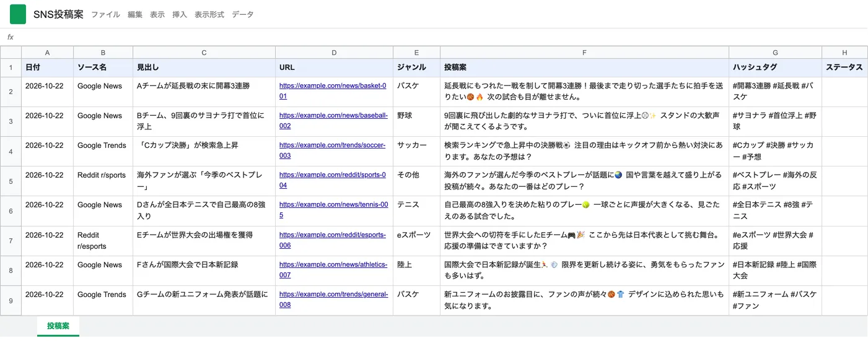Click the SNS投稿案 document title
Screen dimensions: 868x341
(x=58, y=14)
